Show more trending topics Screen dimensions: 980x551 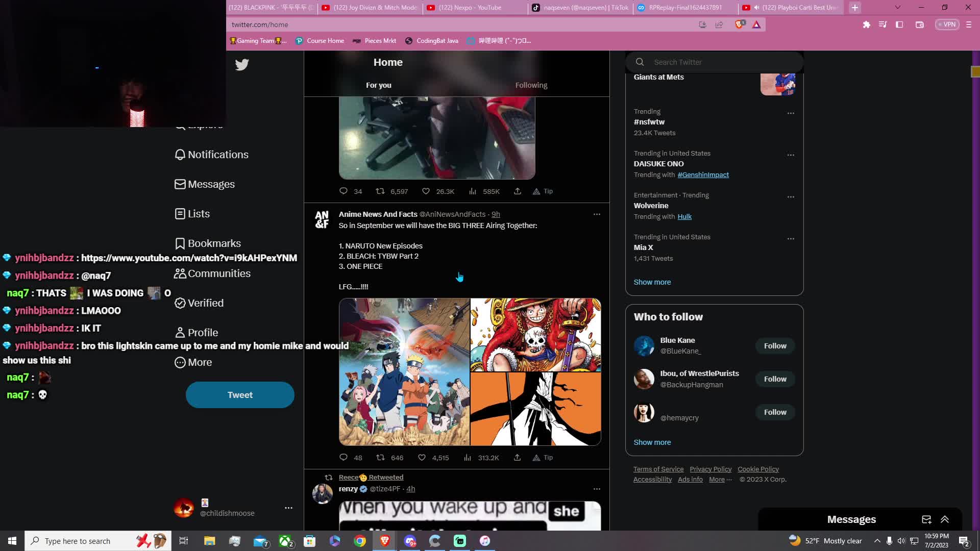pos(652,282)
